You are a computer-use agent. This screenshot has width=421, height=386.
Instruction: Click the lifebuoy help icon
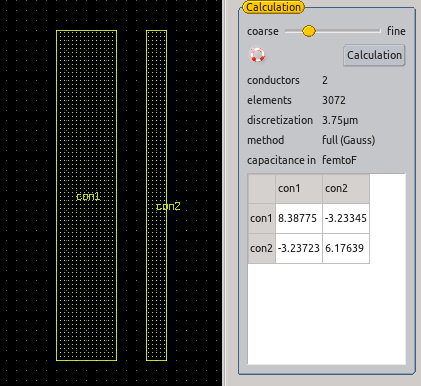[258, 55]
